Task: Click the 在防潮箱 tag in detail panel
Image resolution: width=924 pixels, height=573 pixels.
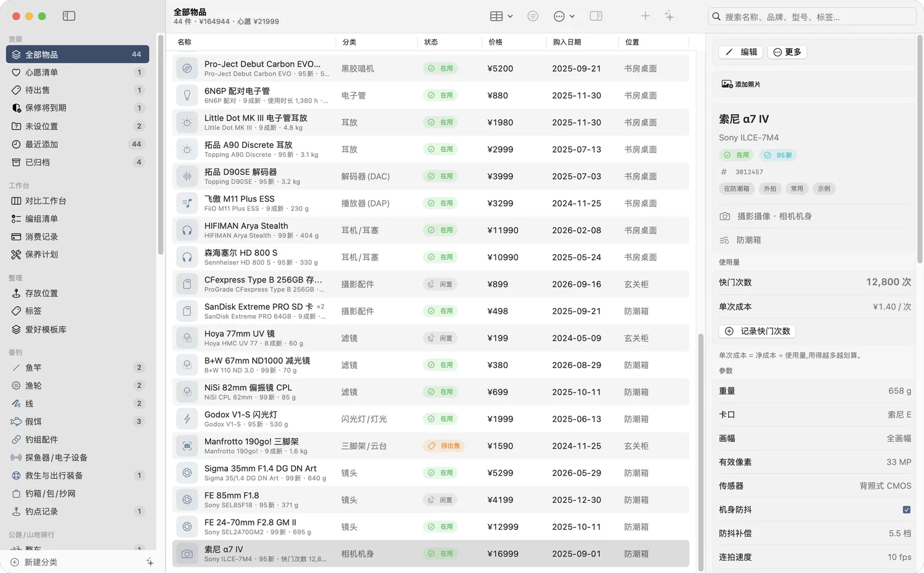Action: click(736, 189)
